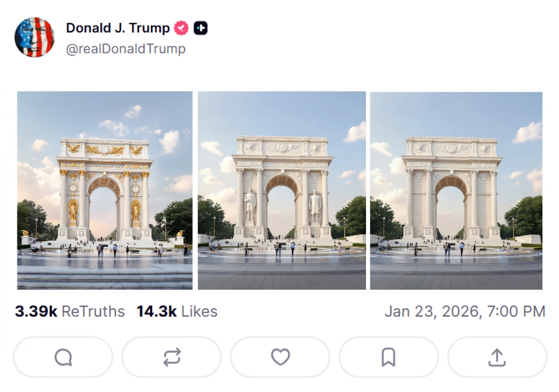The image size is (559, 392).
Task: Click the word Likes in the stats
Action: (x=199, y=311)
